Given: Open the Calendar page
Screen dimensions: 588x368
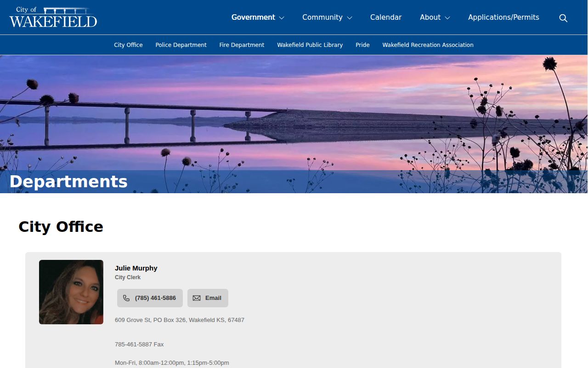Looking at the screenshot, I should coord(386,17).
